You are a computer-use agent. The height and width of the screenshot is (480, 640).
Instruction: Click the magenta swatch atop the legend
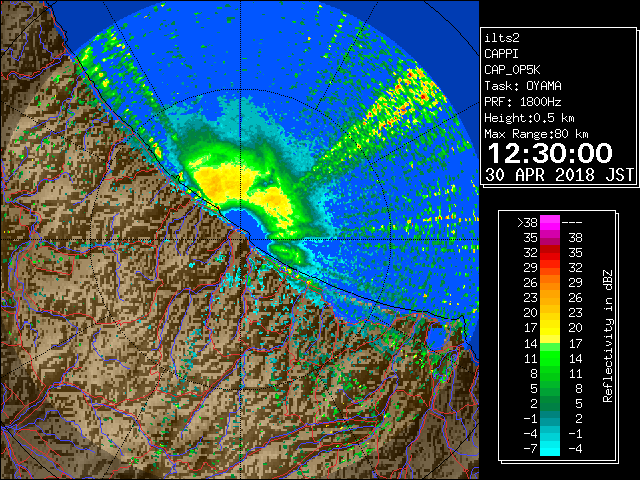pyautogui.click(x=550, y=222)
